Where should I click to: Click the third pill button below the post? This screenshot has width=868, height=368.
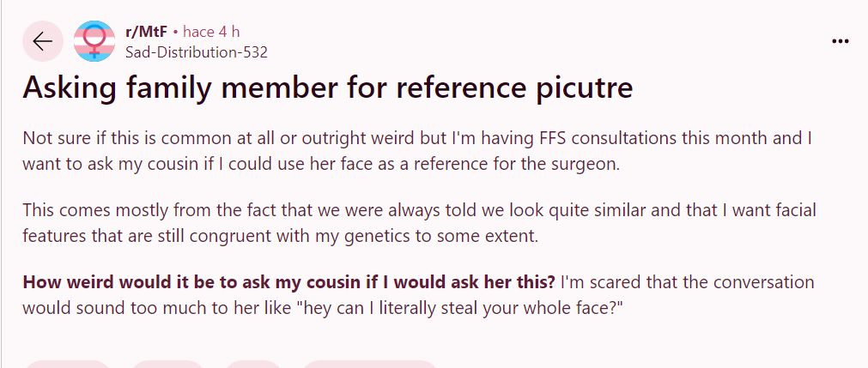pyautogui.click(x=252, y=365)
